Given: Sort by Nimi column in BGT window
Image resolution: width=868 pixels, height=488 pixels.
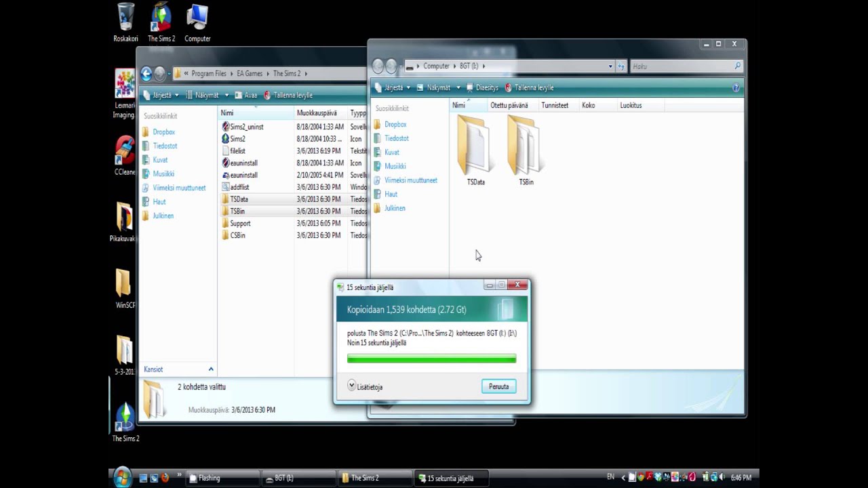Looking at the screenshot, I should (x=469, y=105).
